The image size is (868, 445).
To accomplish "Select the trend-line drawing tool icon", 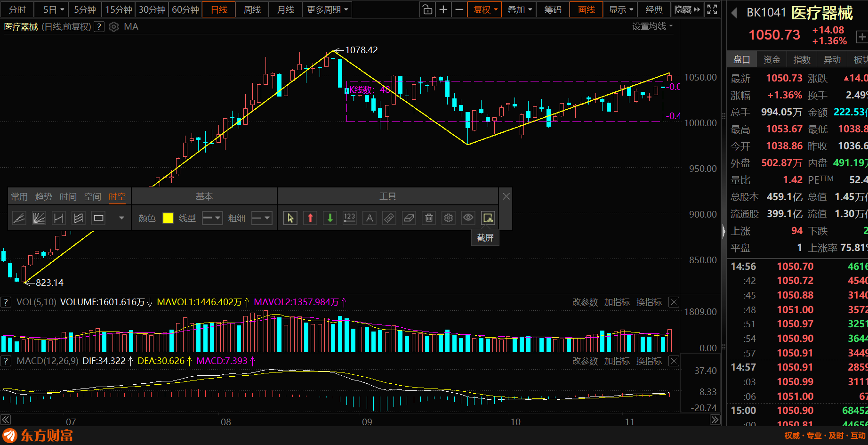I will [19, 218].
